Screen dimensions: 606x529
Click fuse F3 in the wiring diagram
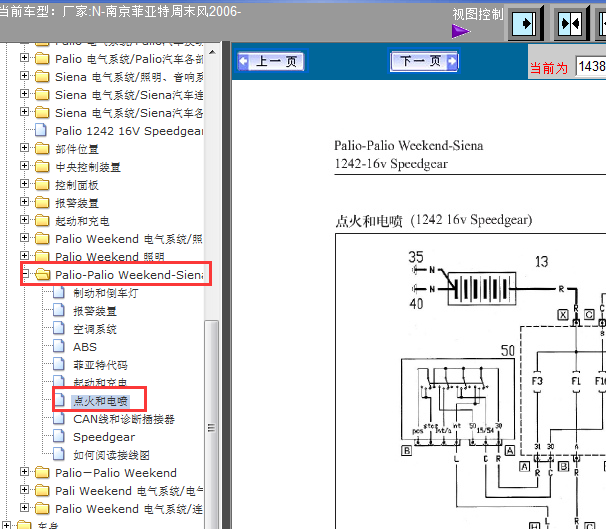537,382
